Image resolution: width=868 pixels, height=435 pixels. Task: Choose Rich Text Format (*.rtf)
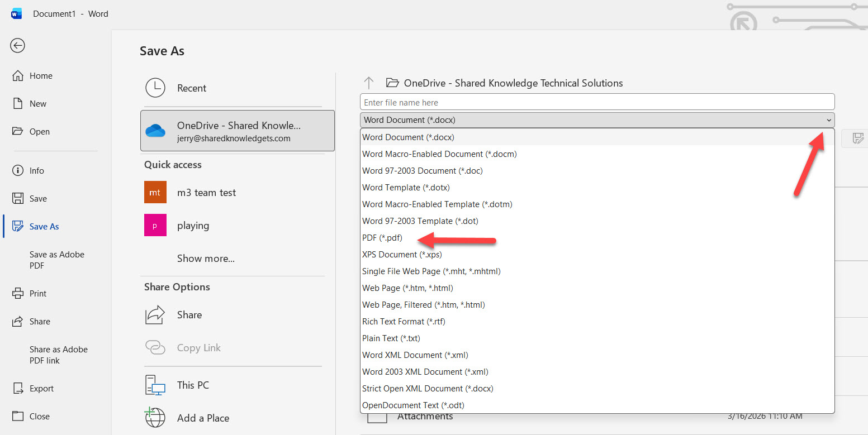tap(597, 322)
